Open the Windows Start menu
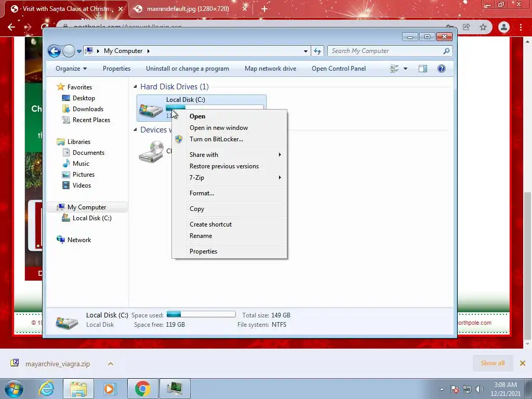 14,389
